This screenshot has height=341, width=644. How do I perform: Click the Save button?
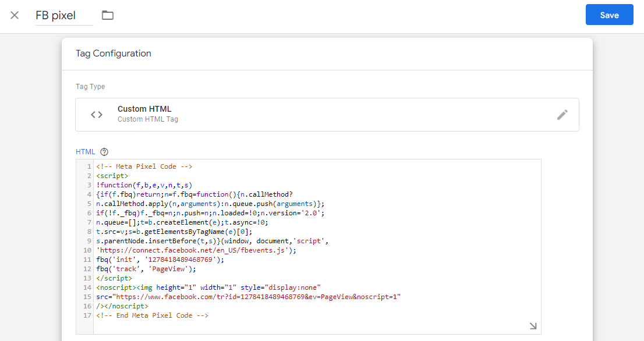[609, 15]
